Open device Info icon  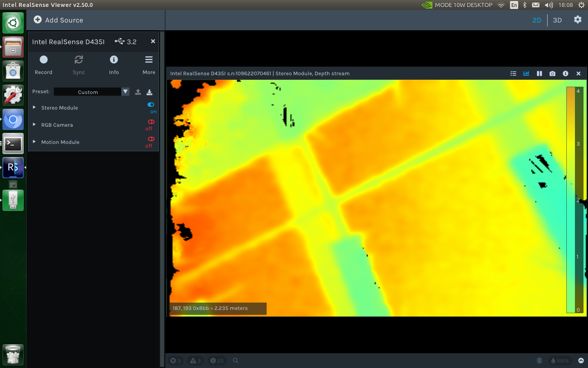pos(114,60)
